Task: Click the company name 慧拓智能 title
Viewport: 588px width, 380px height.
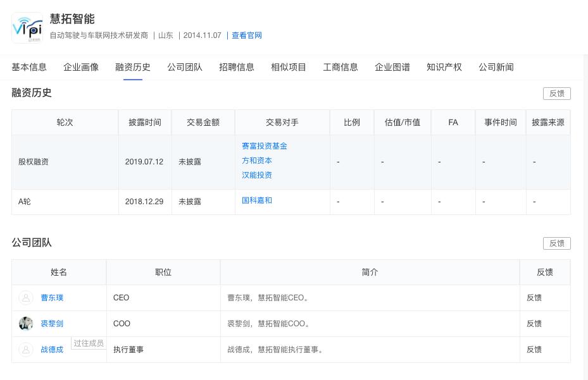Action: tap(72, 19)
